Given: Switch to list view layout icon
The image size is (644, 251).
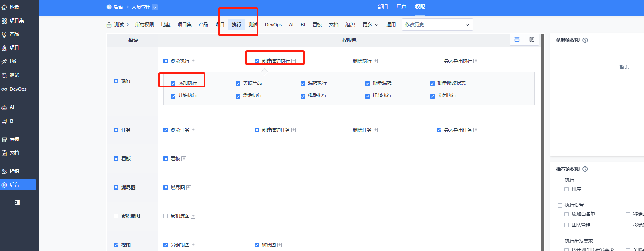Looking at the screenshot, I should pyautogui.click(x=517, y=40).
